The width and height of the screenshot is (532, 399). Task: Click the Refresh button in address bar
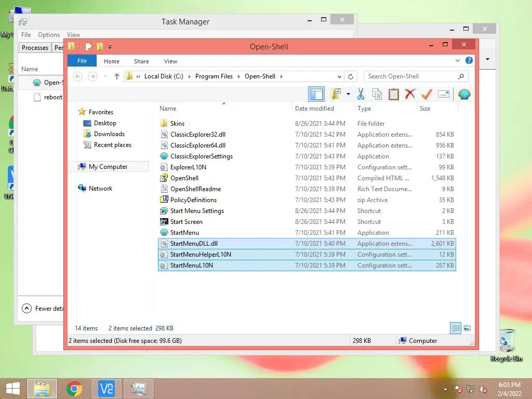point(351,77)
